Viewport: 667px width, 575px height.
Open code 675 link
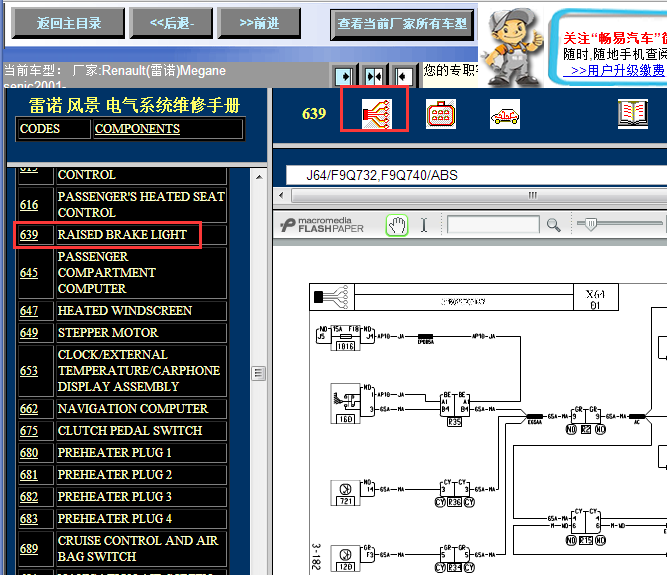click(29, 431)
